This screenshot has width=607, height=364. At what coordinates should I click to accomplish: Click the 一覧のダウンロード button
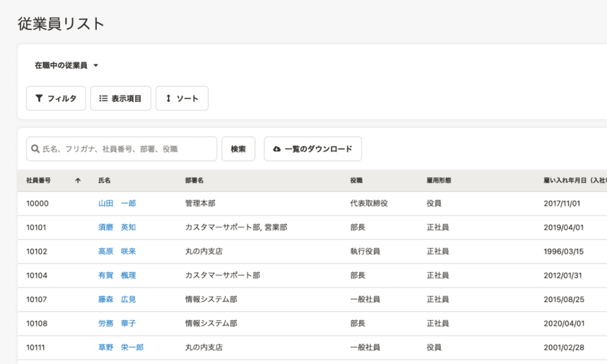[x=313, y=149]
